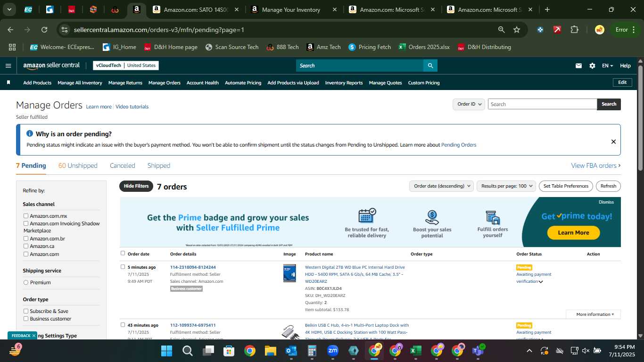Open Outlook from the taskbar
The width and height of the screenshot is (644, 362).
click(x=291, y=351)
